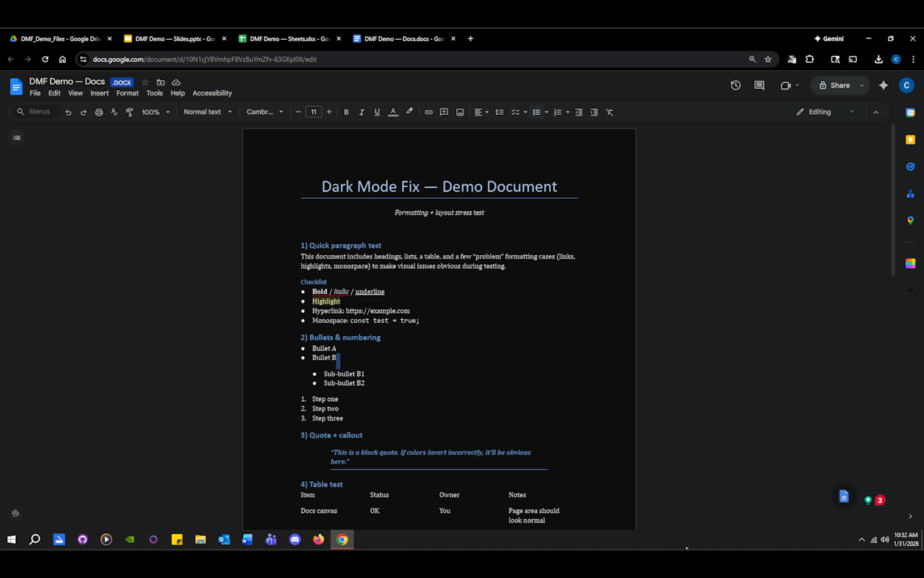
Task: Bookmark this page with the address bar star
Action: tap(768, 59)
